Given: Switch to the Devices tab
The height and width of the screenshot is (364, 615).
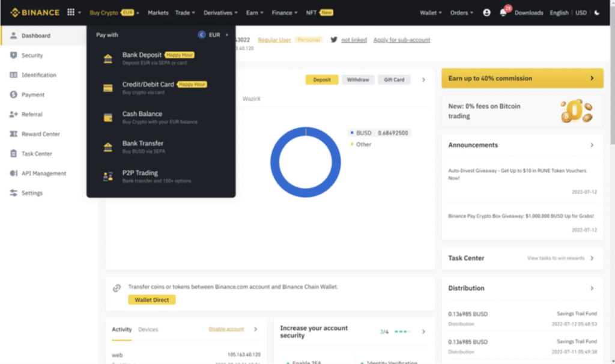Looking at the screenshot, I should point(148,330).
